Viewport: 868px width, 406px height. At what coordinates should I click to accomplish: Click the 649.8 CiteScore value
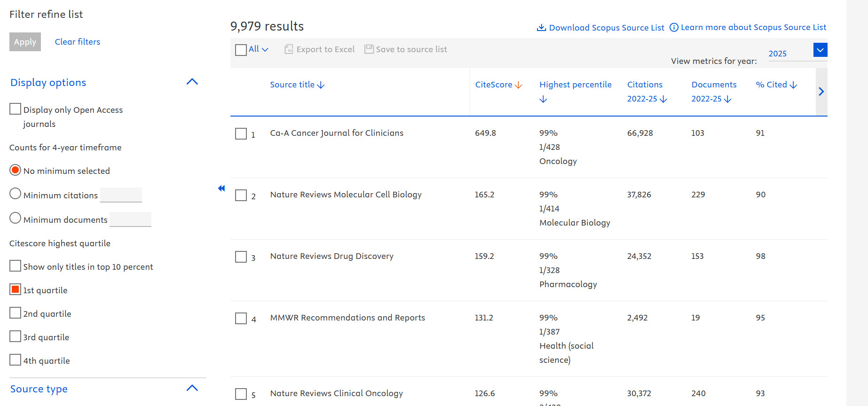[485, 133]
